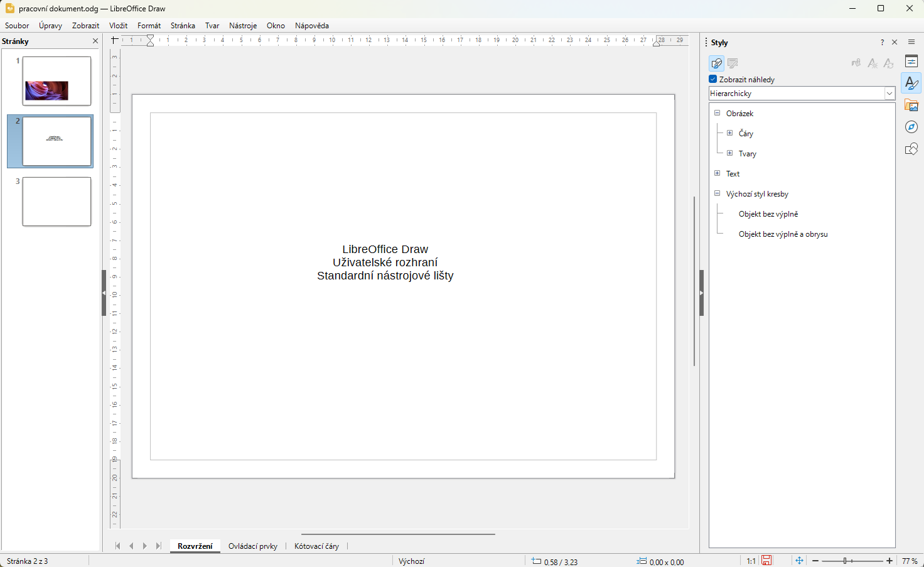Click the Fill Format Mode paint-bucket icon
The image size is (924, 567).
[x=856, y=63]
